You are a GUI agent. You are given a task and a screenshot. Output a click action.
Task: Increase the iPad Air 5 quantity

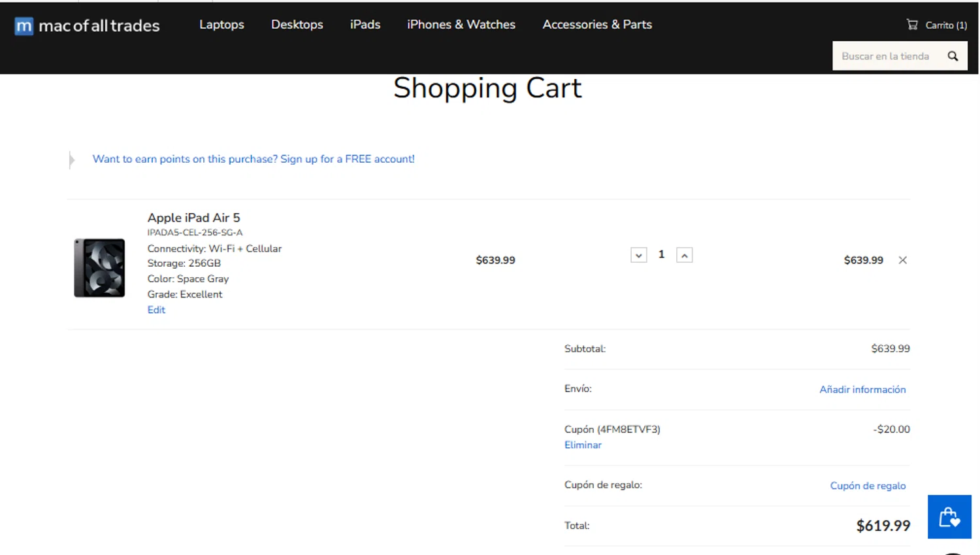[684, 256]
